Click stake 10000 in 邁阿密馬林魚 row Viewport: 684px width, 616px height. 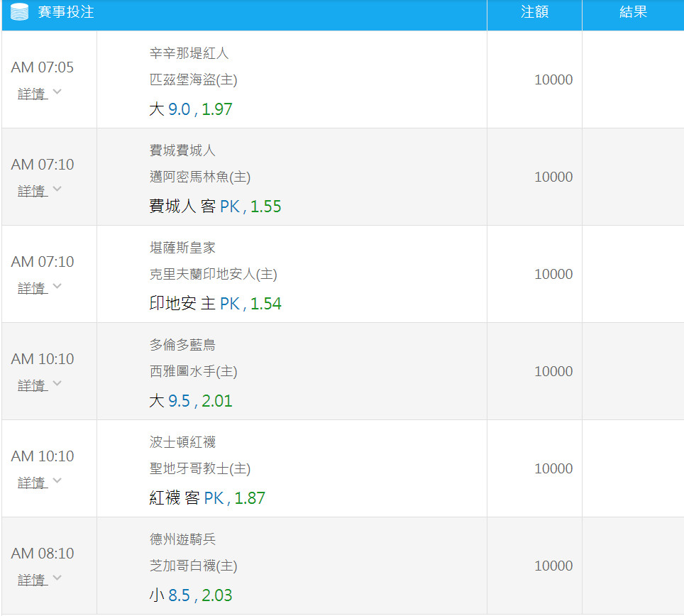[x=553, y=177]
